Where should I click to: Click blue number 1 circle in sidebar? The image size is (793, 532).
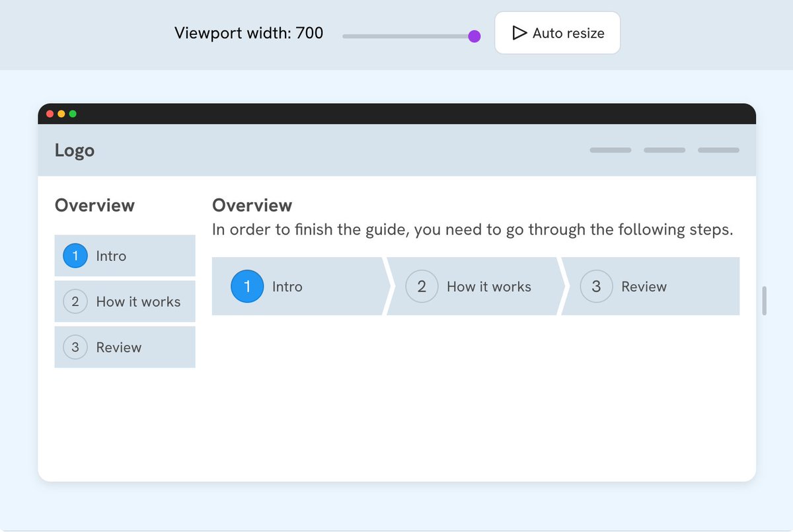point(75,256)
